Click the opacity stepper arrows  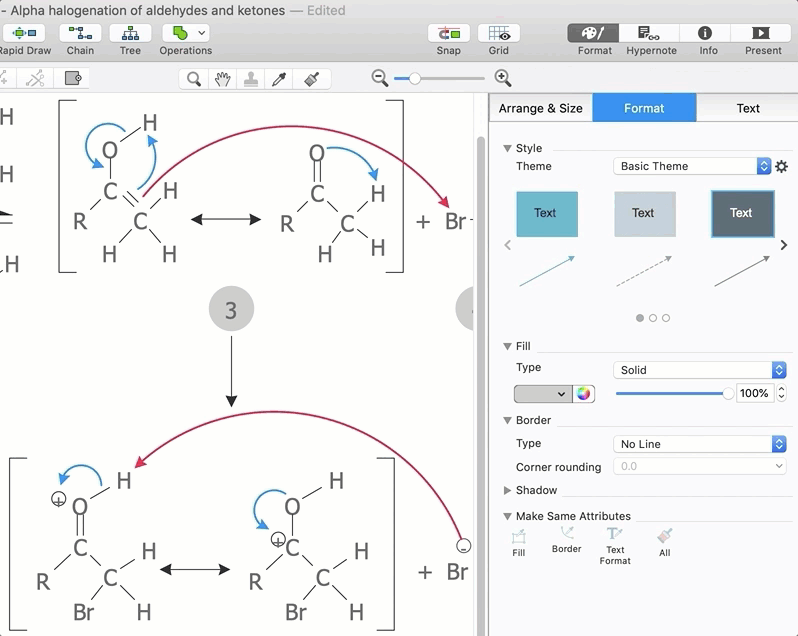(x=781, y=393)
